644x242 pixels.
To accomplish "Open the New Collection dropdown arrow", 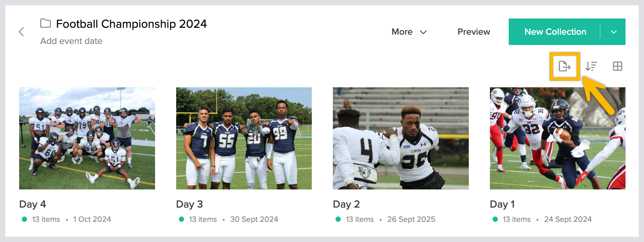I will [614, 32].
